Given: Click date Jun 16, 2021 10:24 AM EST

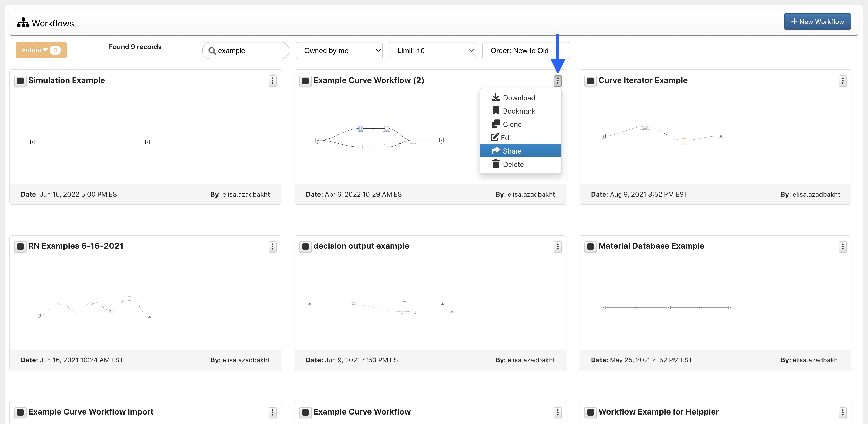Looking at the screenshot, I should click(82, 360).
